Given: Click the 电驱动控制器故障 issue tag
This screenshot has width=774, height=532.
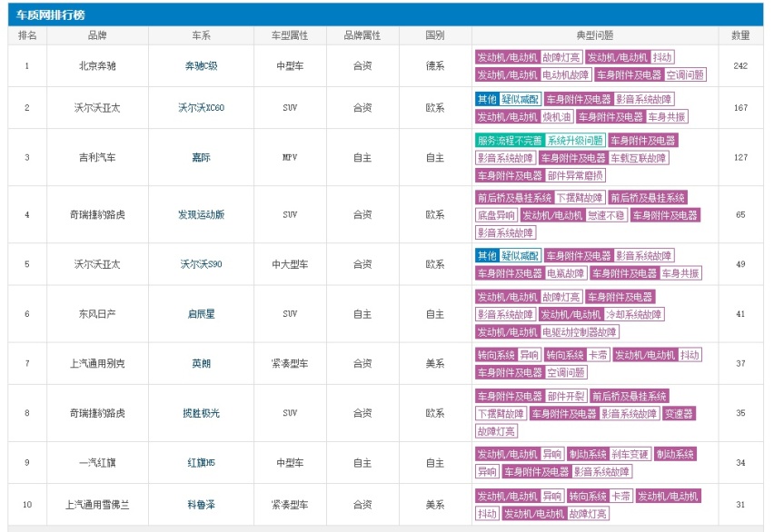Looking at the screenshot, I should [x=580, y=332].
